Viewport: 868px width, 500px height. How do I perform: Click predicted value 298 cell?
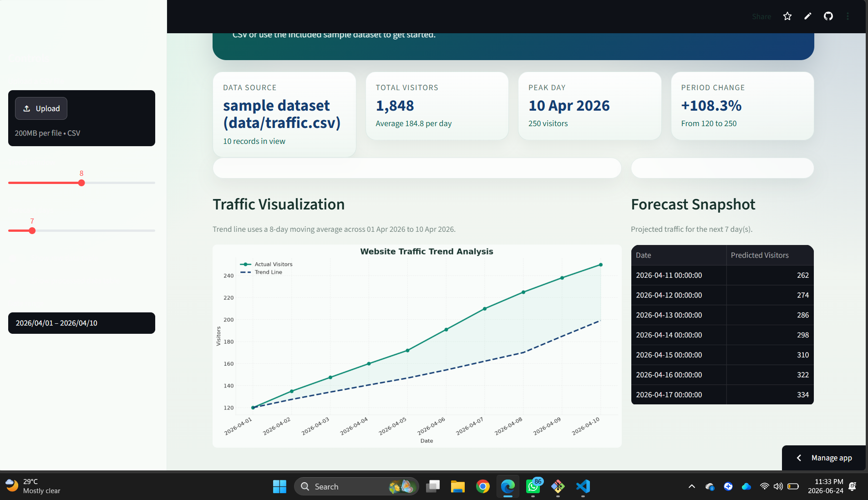(770, 335)
